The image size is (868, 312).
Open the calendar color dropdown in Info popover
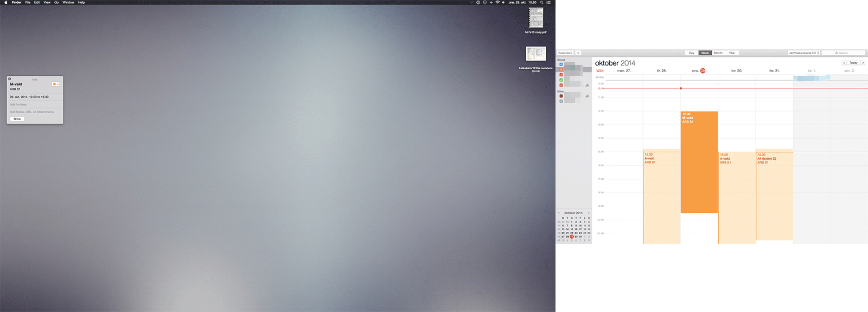coord(55,84)
